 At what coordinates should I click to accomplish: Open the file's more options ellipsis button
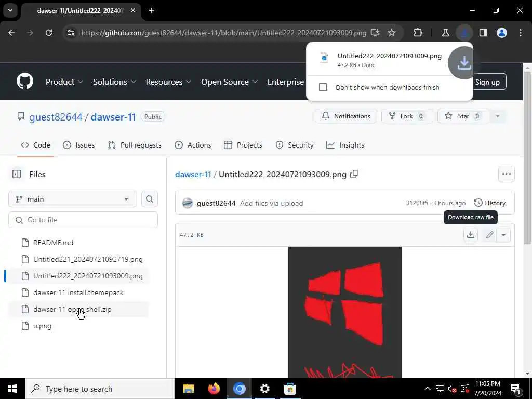[506, 174]
